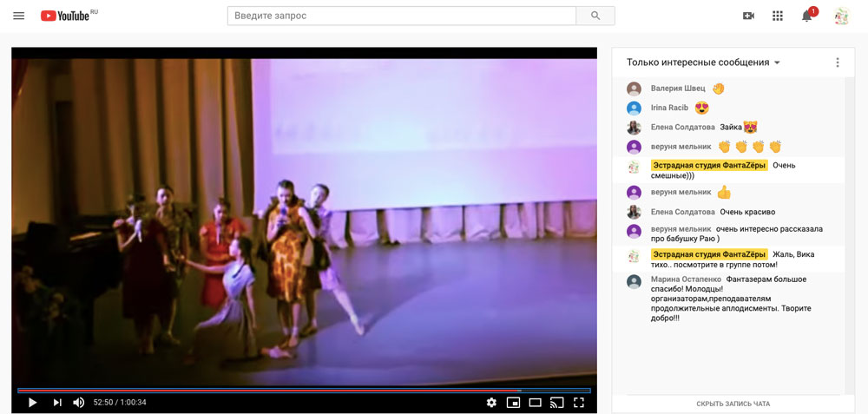Open player settings gear
The image size is (868, 414).
(x=491, y=403)
